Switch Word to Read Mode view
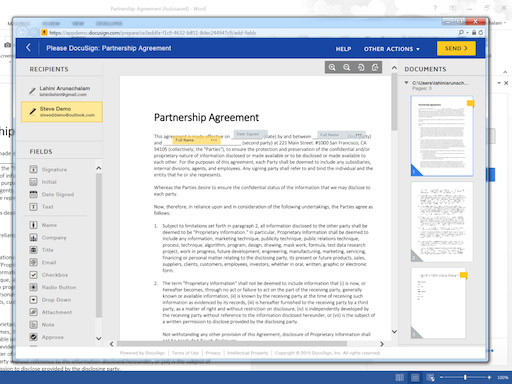Viewport: 512px width, 384px height. tap(399, 377)
